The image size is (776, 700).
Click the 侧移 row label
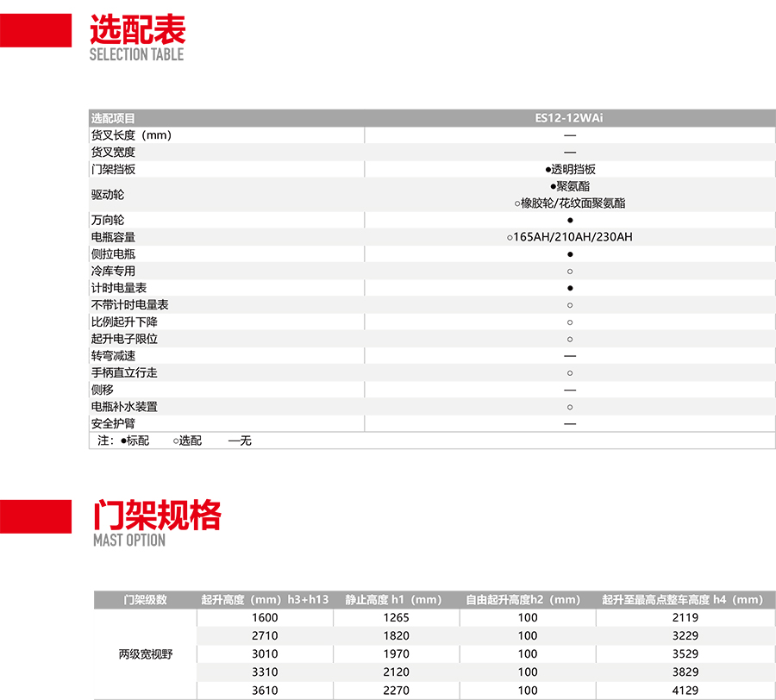click(x=102, y=390)
